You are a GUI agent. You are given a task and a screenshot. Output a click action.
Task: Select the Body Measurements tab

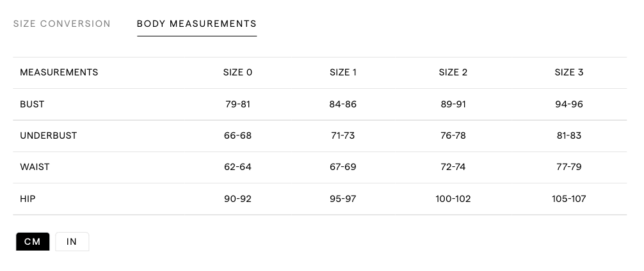(197, 24)
